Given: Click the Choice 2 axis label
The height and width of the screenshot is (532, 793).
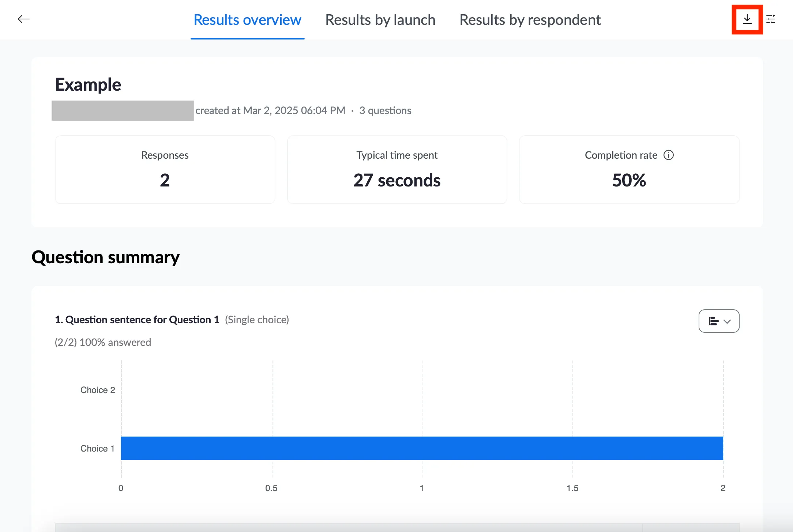Looking at the screenshot, I should coord(97,390).
